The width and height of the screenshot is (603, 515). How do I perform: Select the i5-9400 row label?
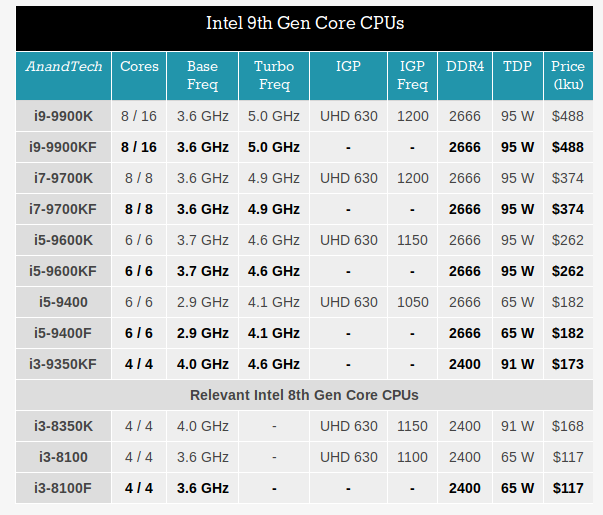[63, 302]
